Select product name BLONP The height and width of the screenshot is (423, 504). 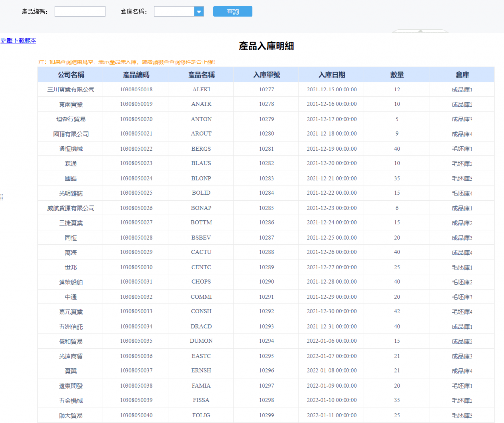201,178
